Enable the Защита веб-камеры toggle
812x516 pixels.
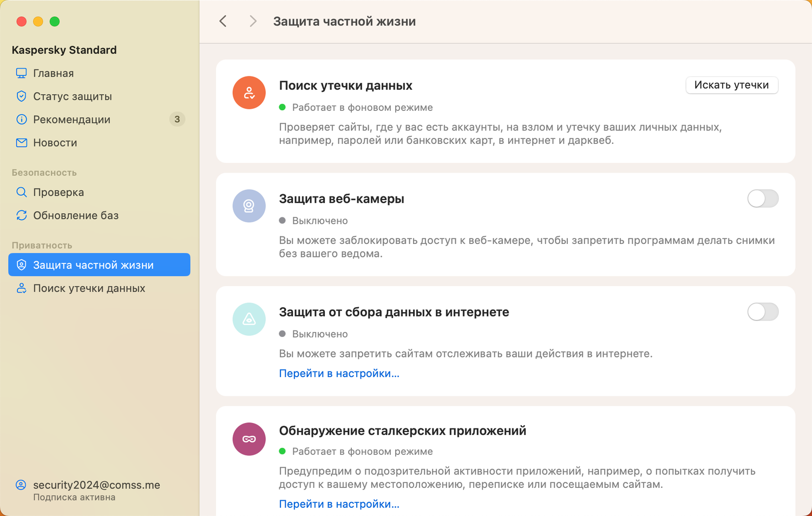coord(763,199)
